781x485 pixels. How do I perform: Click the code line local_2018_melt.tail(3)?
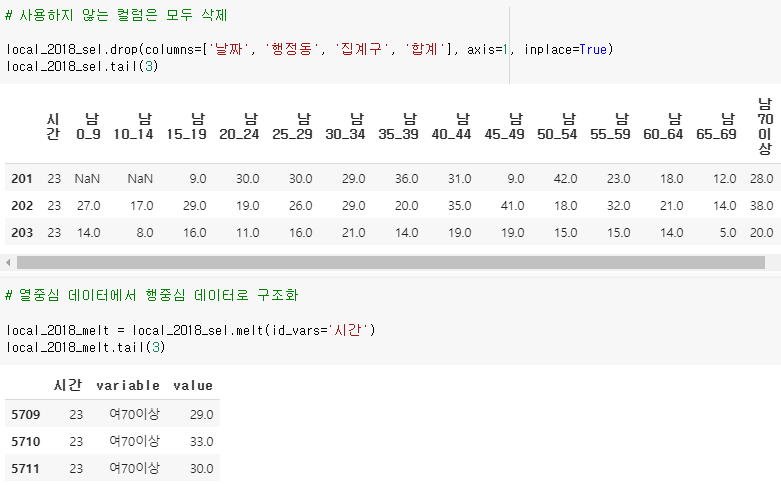coord(85,347)
